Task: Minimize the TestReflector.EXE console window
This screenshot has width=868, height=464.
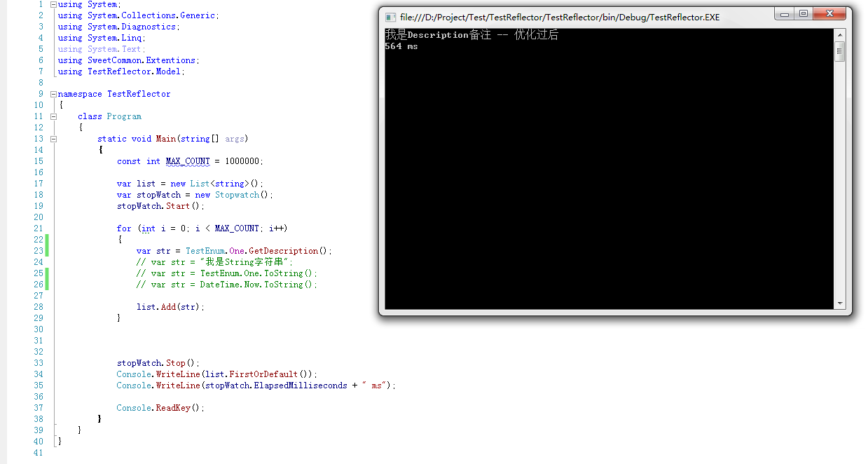Action: point(785,14)
